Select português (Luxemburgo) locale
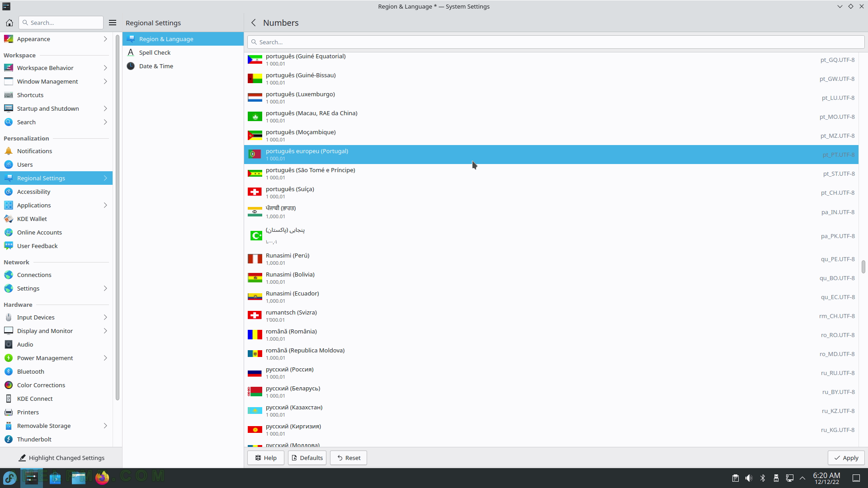868x488 pixels. (x=551, y=98)
